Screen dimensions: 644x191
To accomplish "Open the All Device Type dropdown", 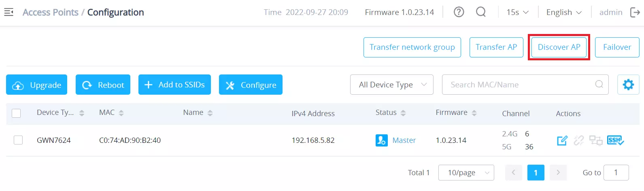I will point(392,85).
